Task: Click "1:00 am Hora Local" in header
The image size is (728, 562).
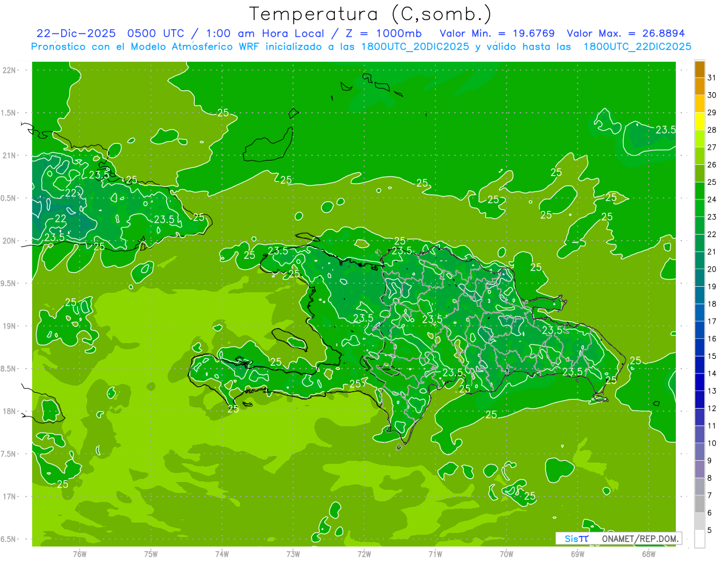Action: tap(265, 33)
